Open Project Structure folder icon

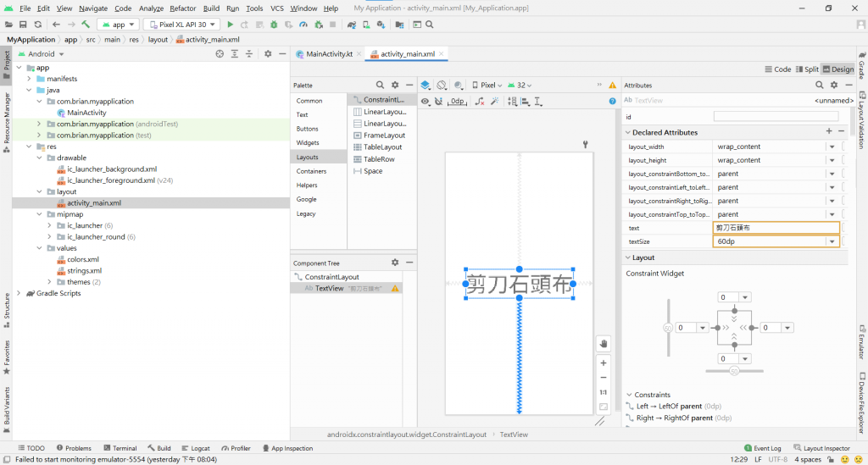tap(400, 25)
